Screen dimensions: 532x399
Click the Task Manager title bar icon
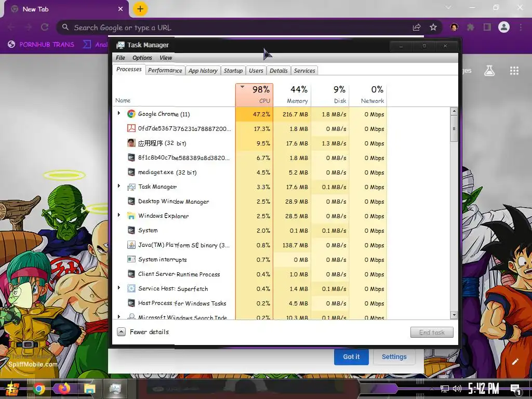point(120,45)
